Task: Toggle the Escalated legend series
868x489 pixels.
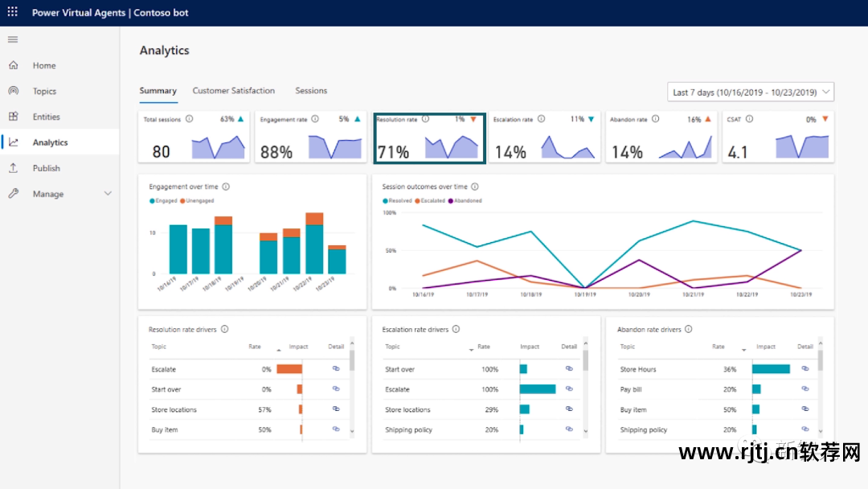Action: click(x=432, y=200)
